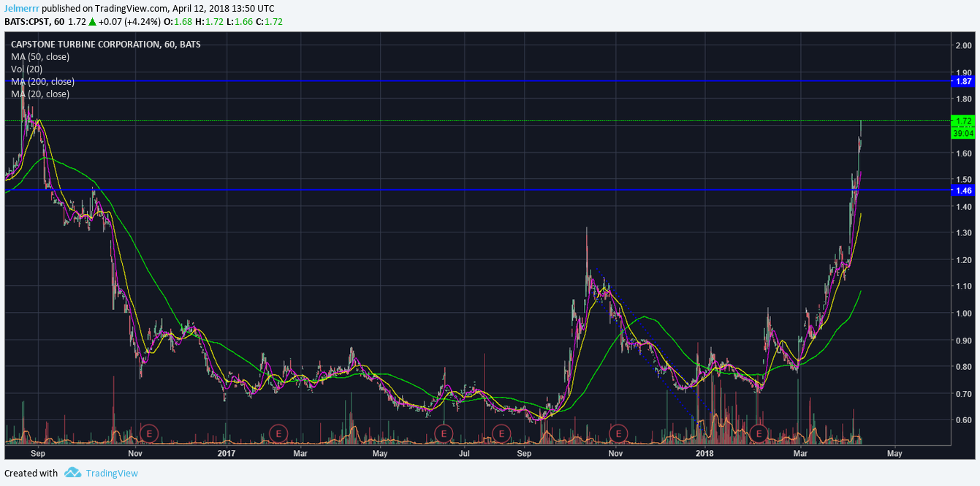Click the blue 1.87 price level tag
This screenshot has width=980, height=486.
coord(963,81)
